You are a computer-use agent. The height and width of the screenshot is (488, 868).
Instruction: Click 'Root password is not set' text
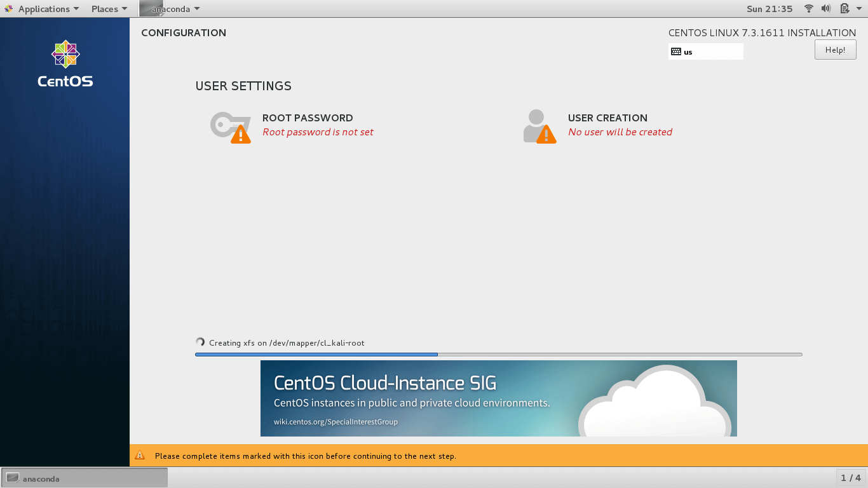click(x=318, y=132)
